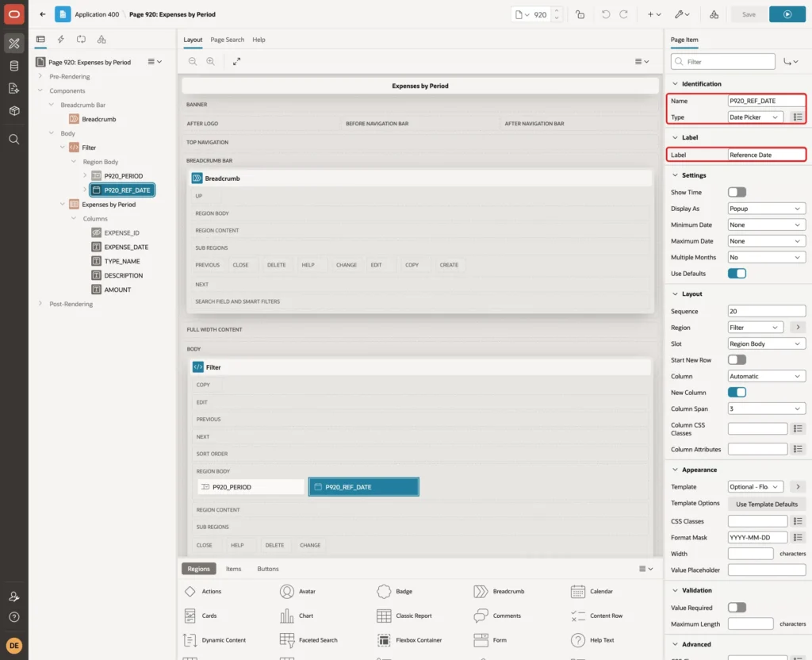
Task: Redo the last change
Action: click(623, 14)
